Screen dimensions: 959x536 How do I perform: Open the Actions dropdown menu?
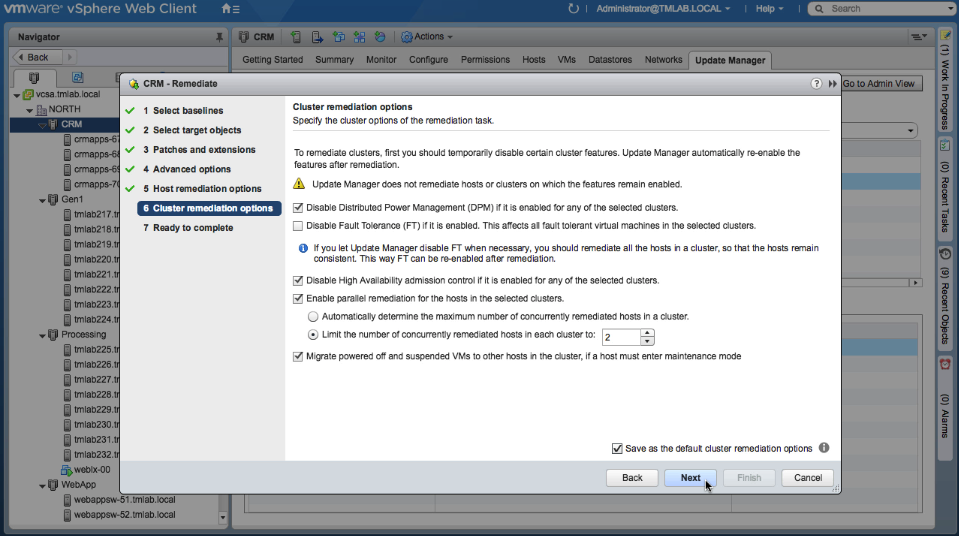[427, 37]
